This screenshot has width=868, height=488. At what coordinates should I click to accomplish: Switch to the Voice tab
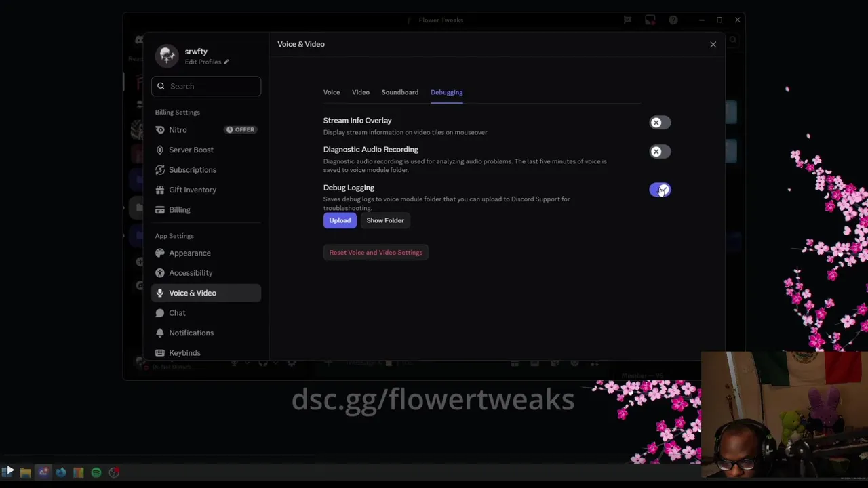pyautogui.click(x=332, y=92)
